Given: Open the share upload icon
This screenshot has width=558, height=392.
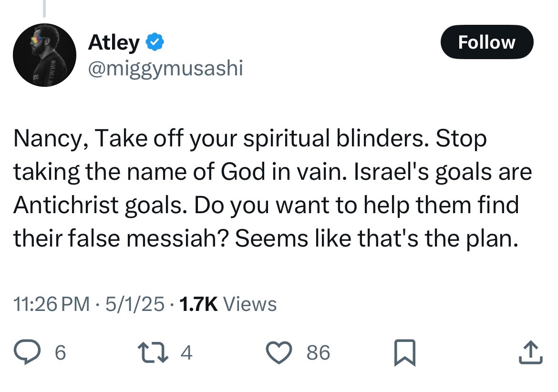Looking at the screenshot, I should [531, 353].
